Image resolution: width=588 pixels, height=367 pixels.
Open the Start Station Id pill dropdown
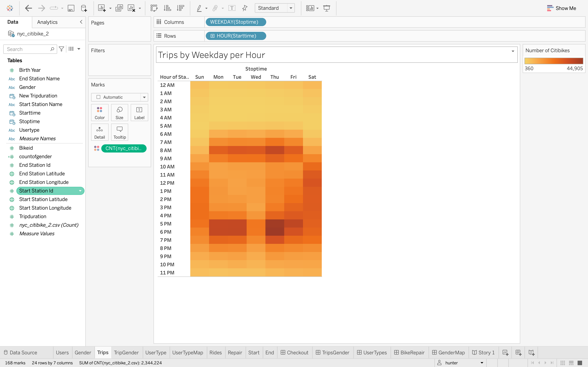(80, 191)
